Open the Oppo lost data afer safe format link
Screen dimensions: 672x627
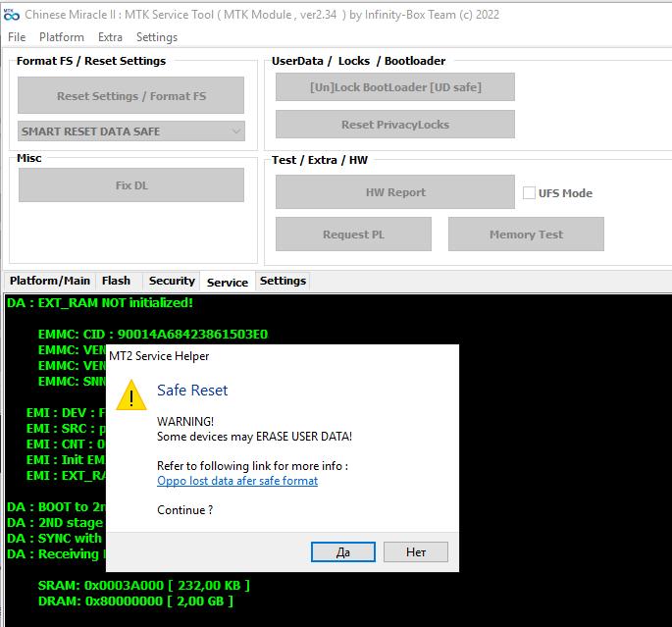237,481
